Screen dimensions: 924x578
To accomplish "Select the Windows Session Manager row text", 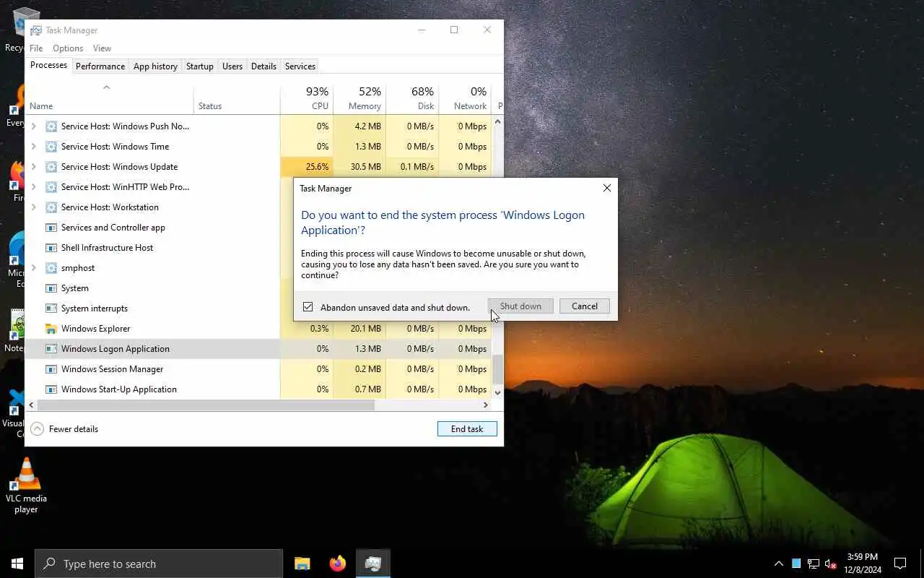I will [x=112, y=369].
